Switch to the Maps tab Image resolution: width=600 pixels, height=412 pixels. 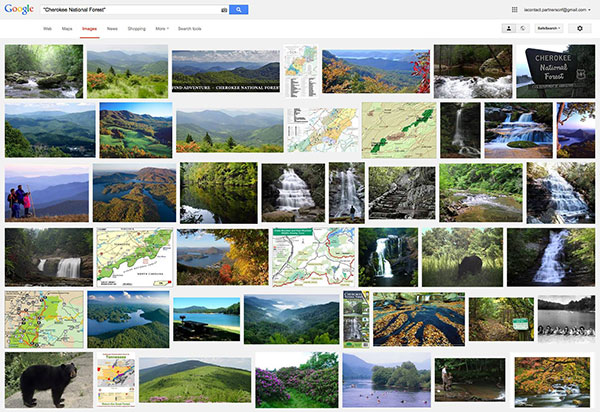pyautogui.click(x=67, y=29)
